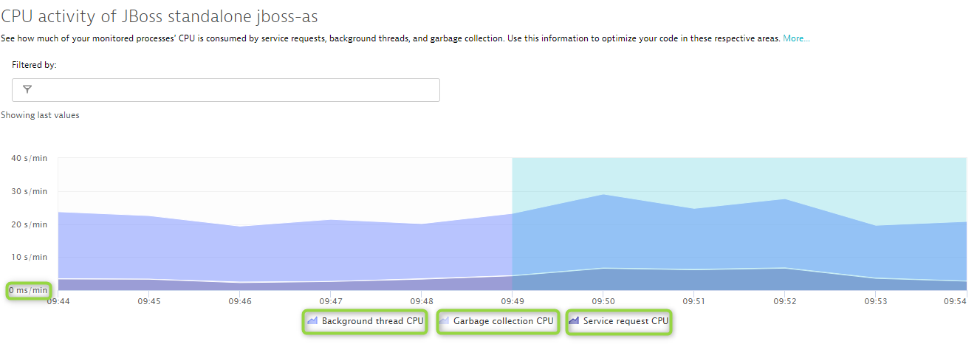The image size is (980, 344).
Task: Click the Garbage collection CPU legend icon
Action: point(444,321)
